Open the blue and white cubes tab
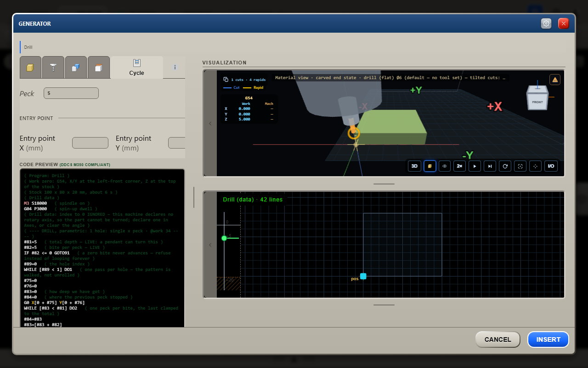The image size is (588, 368). pos(76,68)
